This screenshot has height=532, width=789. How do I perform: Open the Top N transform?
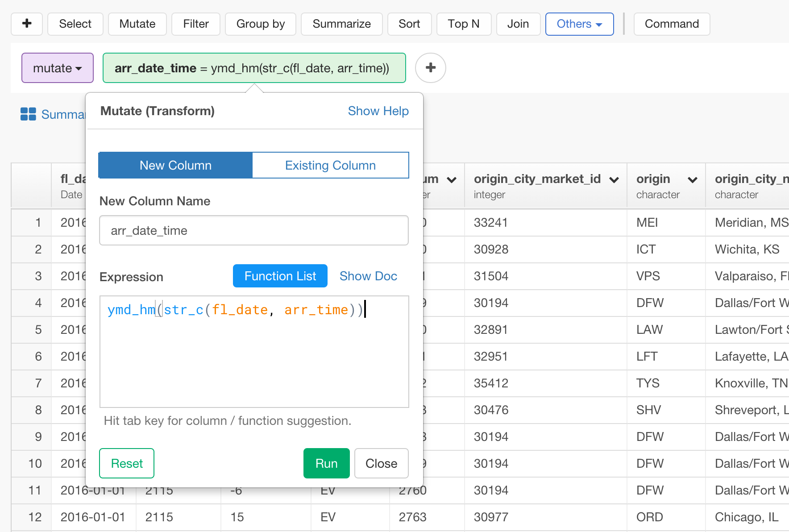tap(464, 24)
